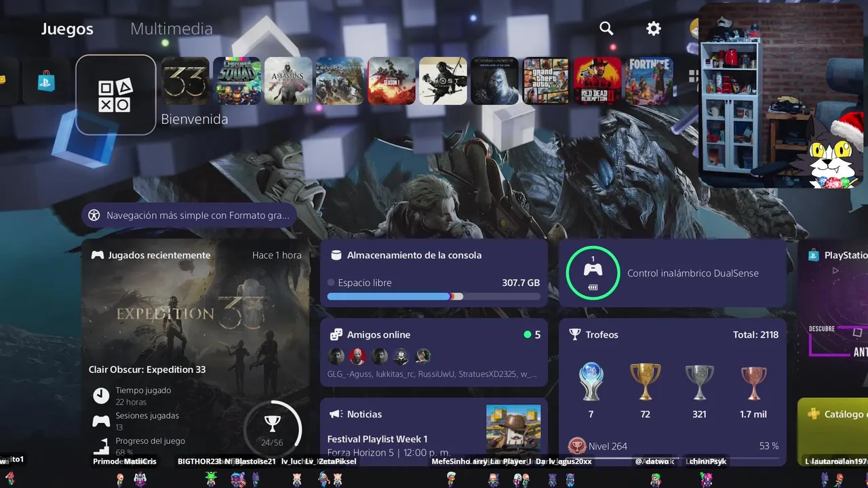This screenshot has width=868, height=488.
Task: Click the Espacio libre label
Action: pos(365,283)
